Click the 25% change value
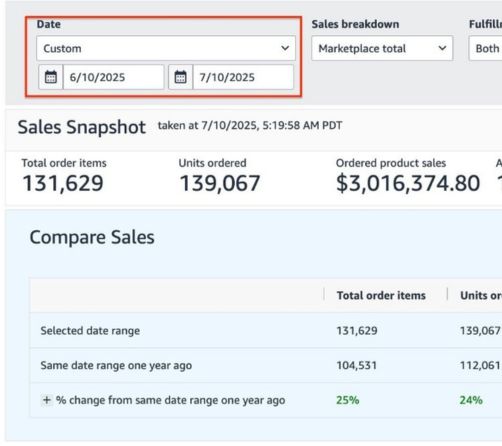This screenshot has width=502, height=446. coord(347,400)
